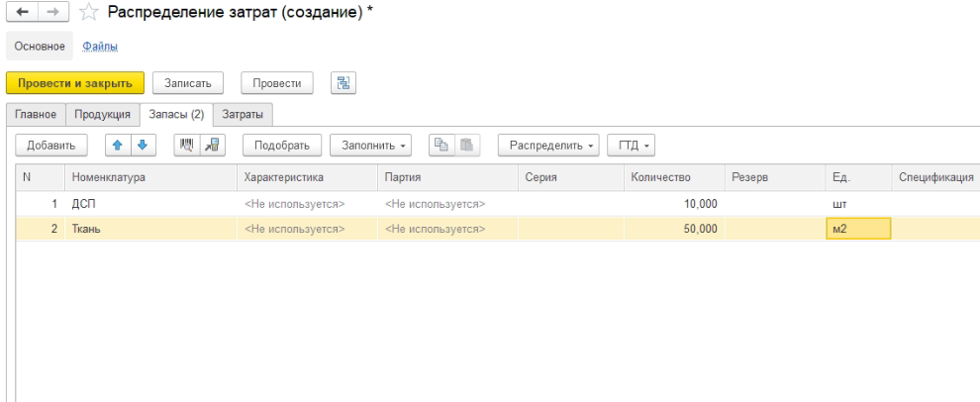The height and width of the screenshot is (402, 980).
Task: Click the Ед. column header
Action: click(858, 177)
